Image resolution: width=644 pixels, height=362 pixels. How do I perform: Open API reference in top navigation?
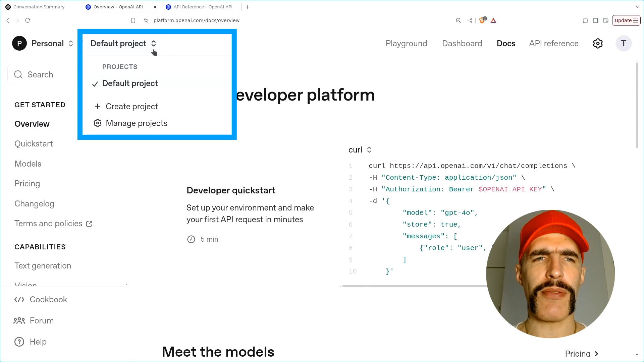click(554, 44)
